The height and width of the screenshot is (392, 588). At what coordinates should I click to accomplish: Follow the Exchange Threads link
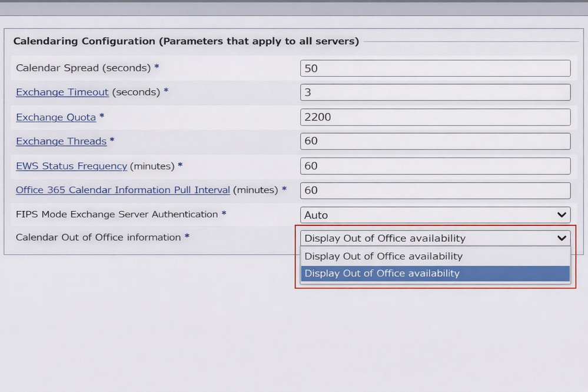[61, 141]
